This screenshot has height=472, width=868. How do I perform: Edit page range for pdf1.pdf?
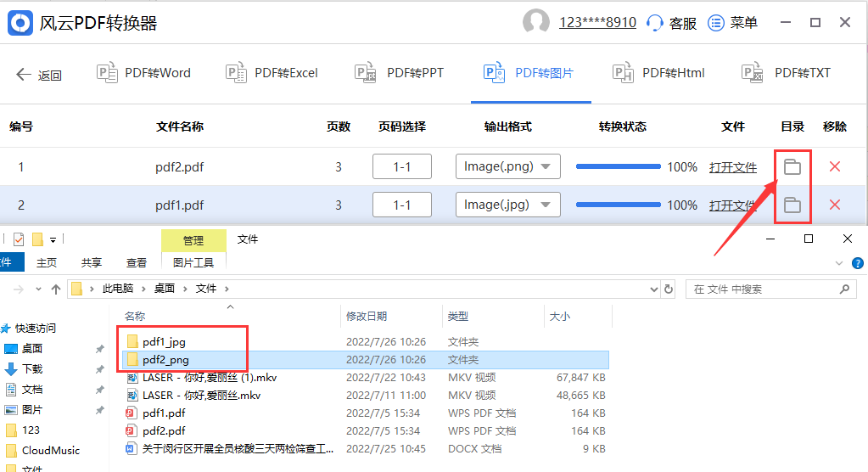(402, 205)
